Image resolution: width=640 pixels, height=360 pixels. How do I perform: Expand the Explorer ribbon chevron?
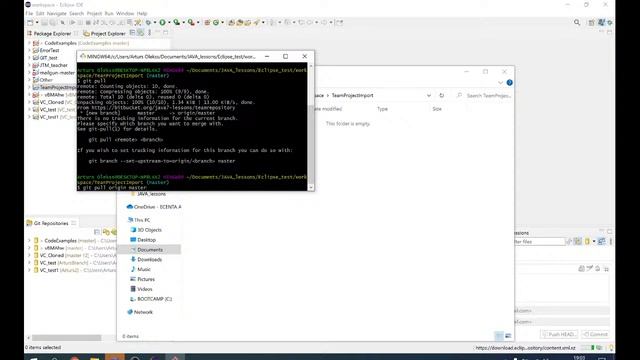click(500, 82)
